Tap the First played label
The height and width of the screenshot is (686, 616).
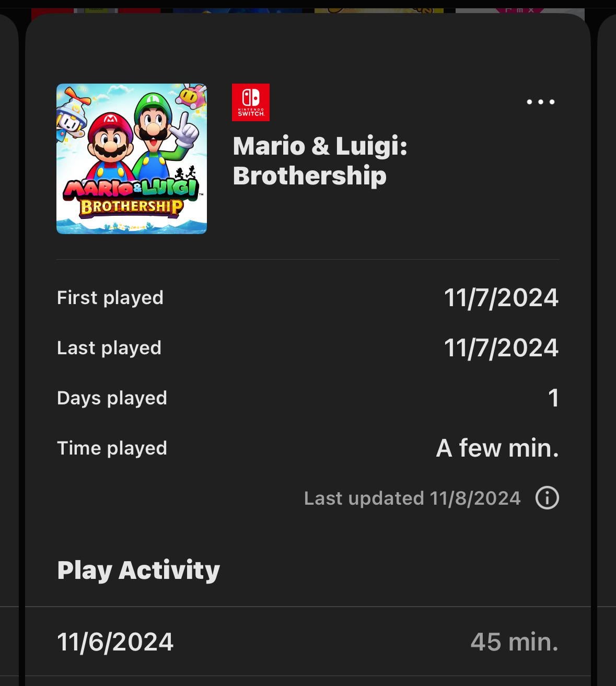click(x=110, y=298)
